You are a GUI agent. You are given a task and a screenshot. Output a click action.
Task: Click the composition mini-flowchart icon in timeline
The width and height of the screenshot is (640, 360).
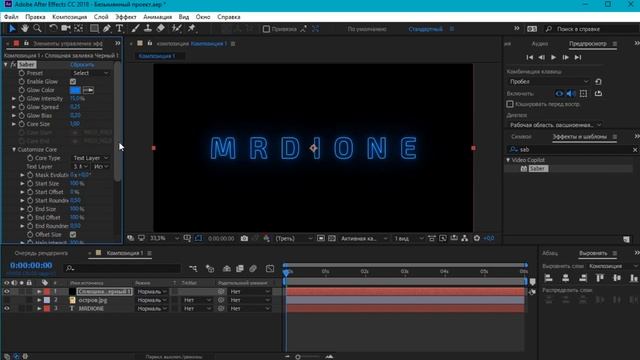(193, 269)
